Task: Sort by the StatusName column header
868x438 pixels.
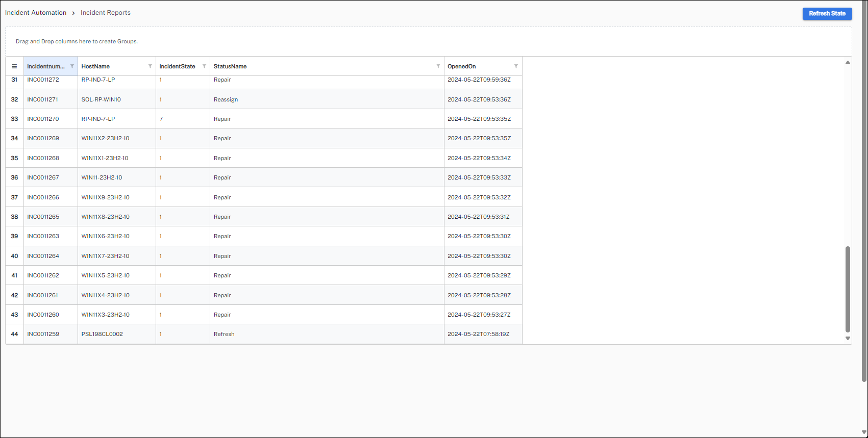Action: 230,66
